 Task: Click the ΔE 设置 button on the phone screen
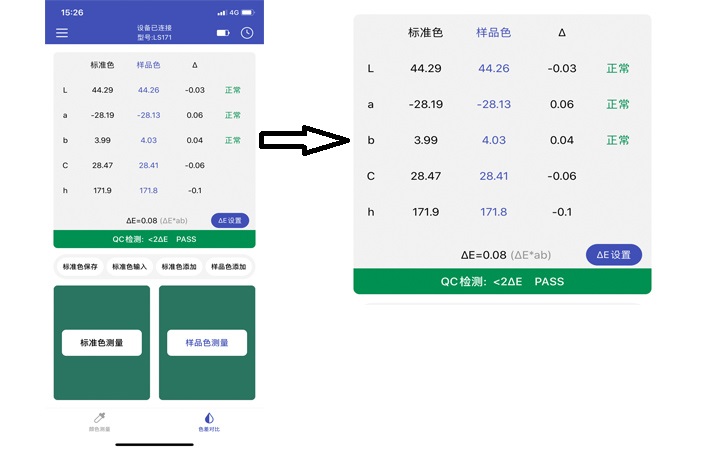click(230, 220)
